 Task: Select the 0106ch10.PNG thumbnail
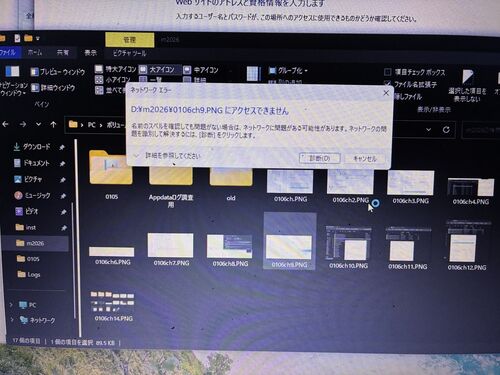348,247
